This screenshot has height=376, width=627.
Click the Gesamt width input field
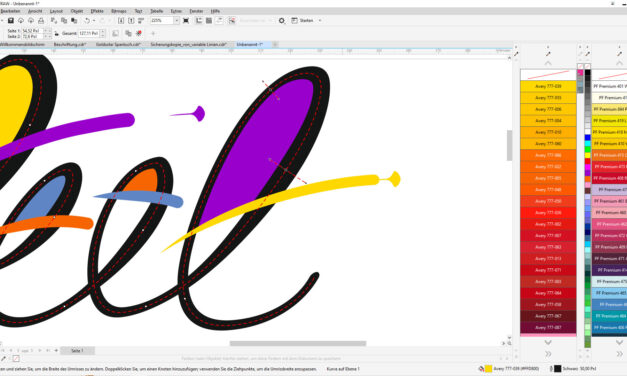tap(89, 34)
